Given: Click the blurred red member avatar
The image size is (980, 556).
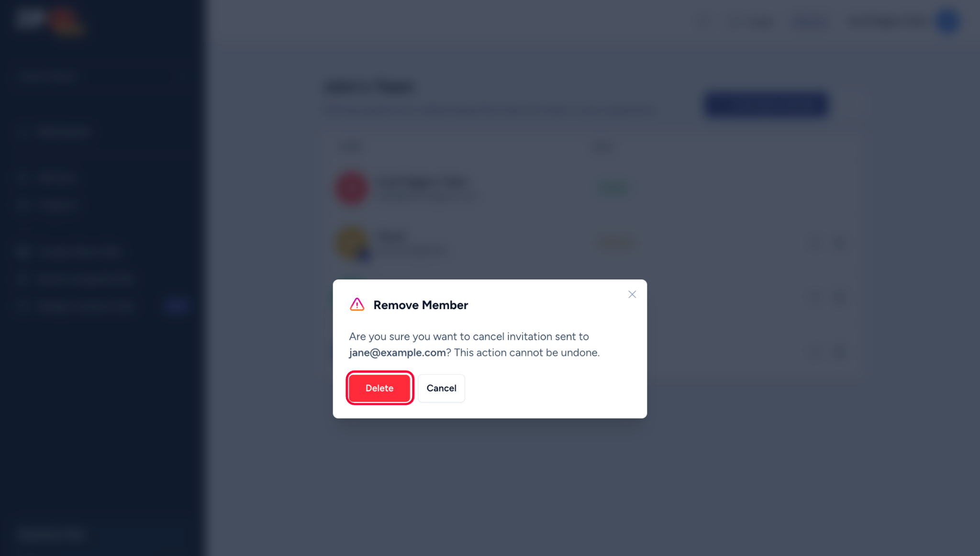Looking at the screenshot, I should [x=352, y=188].
